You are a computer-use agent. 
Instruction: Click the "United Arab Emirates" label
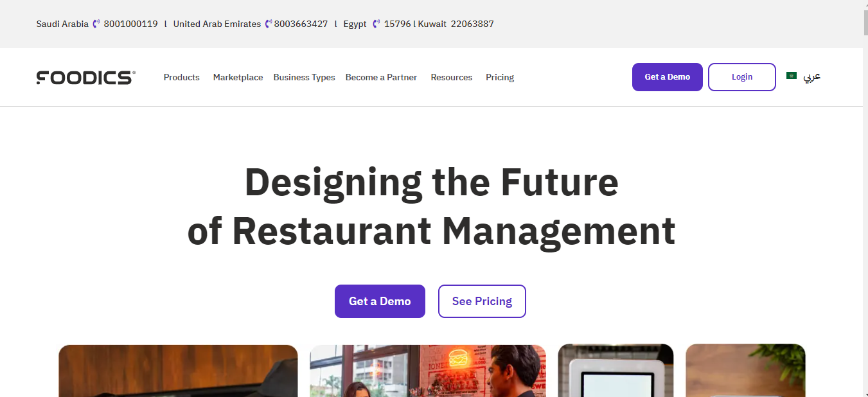[x=217, y=24]
